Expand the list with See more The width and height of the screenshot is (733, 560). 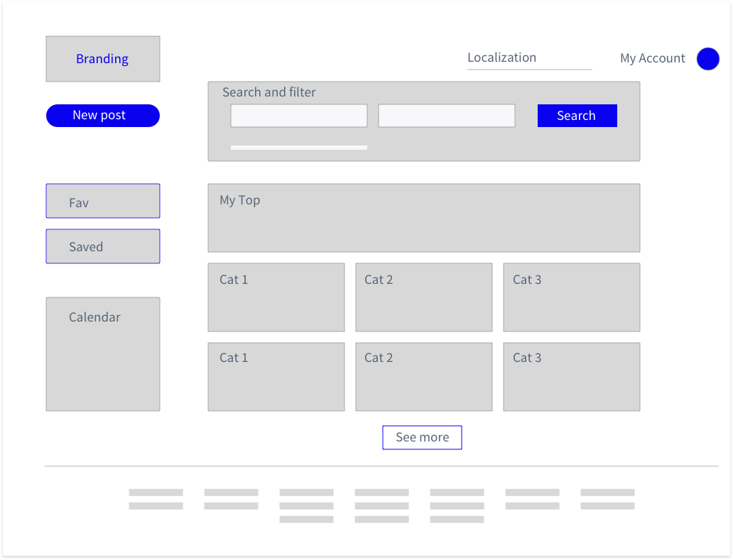[x=422, y=437]
